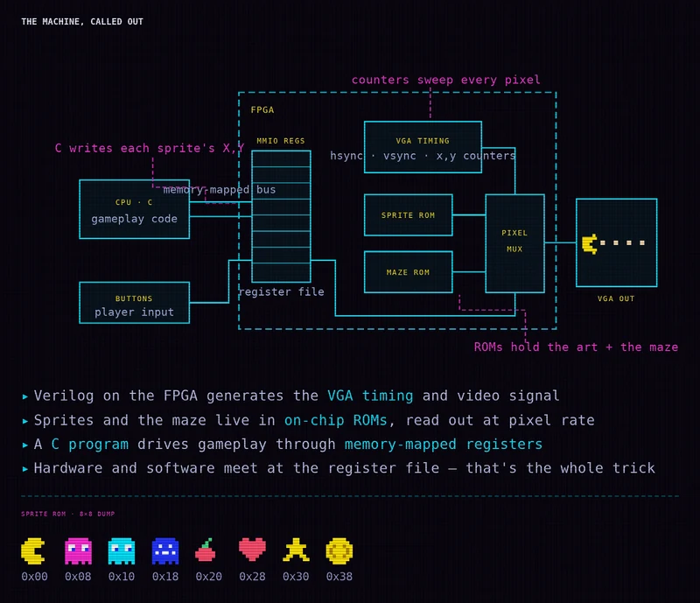Select the MAZE ROM block
The width and height of the screenshot is (700, 603).
409,272
